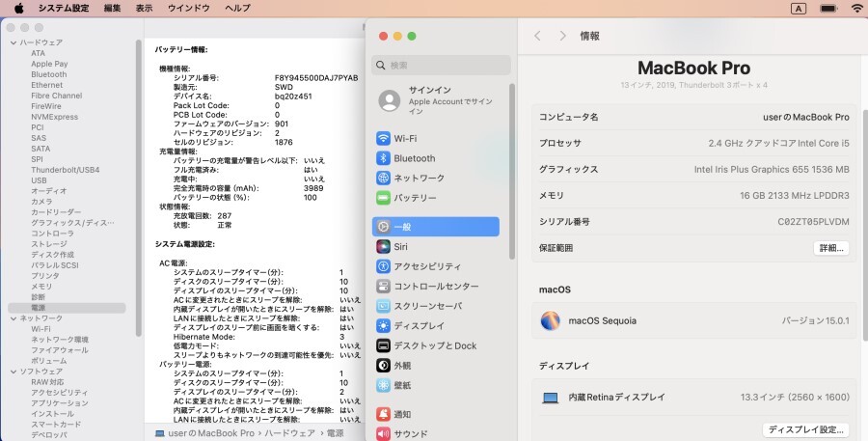Click userのMacBook Pro in path bar
The height and width of the screenshot is (441, 868).
coord(204,433)
